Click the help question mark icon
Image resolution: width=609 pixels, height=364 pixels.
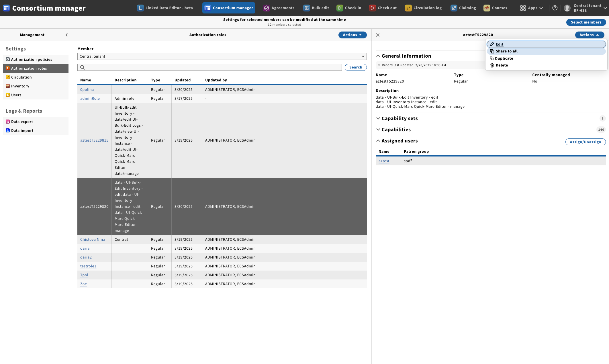pos(555,8)
